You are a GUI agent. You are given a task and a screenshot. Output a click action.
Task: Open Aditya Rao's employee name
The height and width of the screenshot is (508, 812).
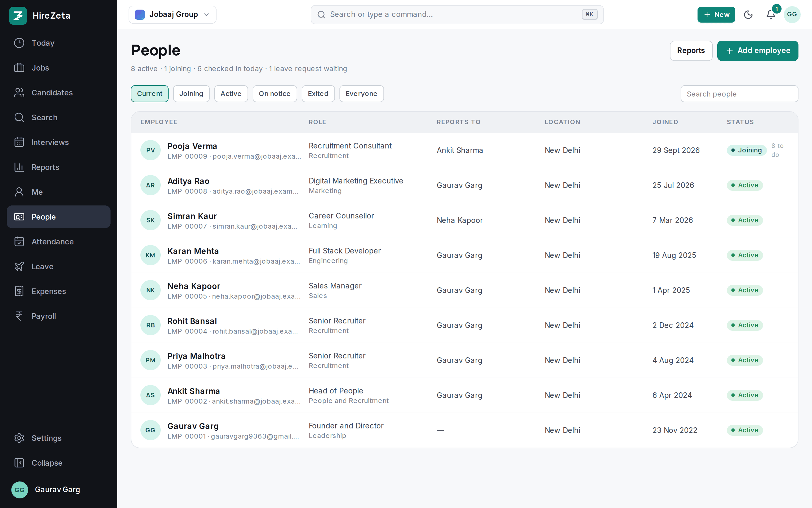(x=188, y=181)
